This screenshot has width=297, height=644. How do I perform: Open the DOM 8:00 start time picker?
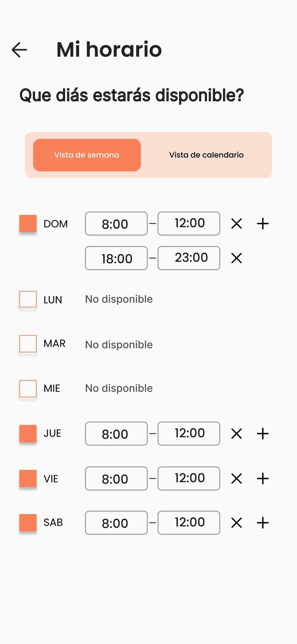(116, 224)
